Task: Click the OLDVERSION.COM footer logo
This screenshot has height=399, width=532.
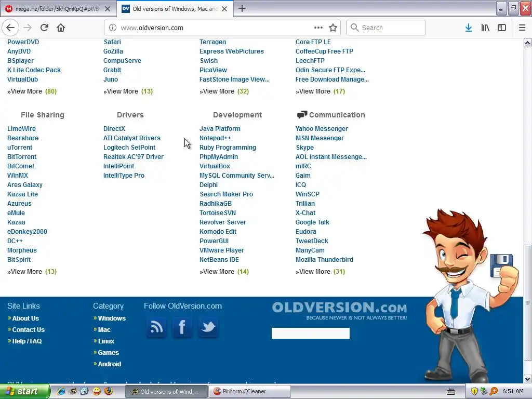Action: tap(339, 310)
